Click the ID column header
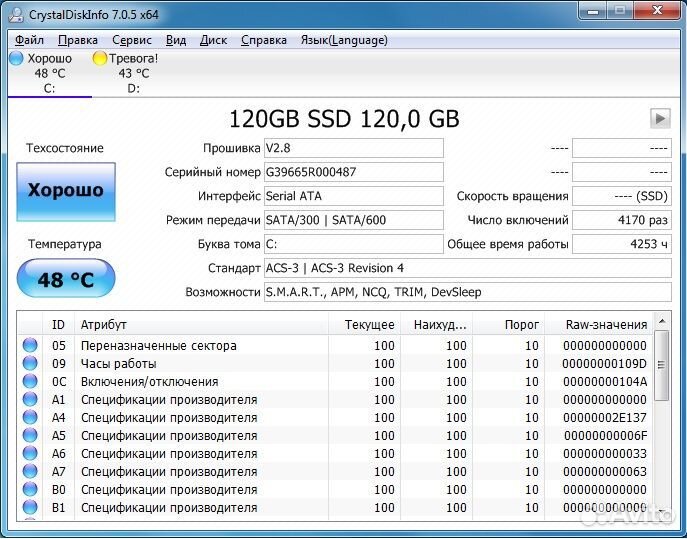This screenshot has height=539, width=687. [58, 325]
